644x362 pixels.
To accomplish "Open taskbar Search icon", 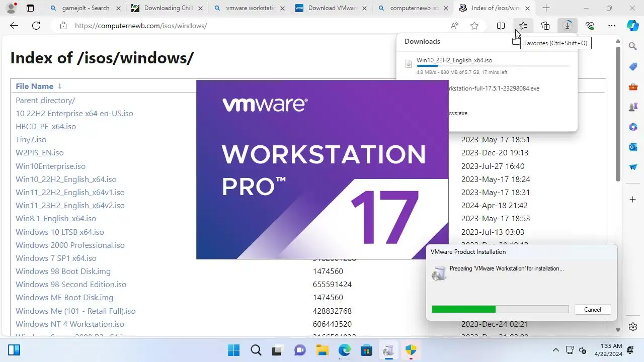I will click(256, 350).
